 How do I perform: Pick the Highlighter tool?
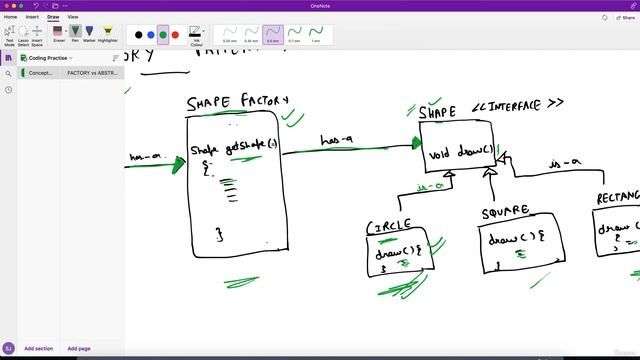108,34
